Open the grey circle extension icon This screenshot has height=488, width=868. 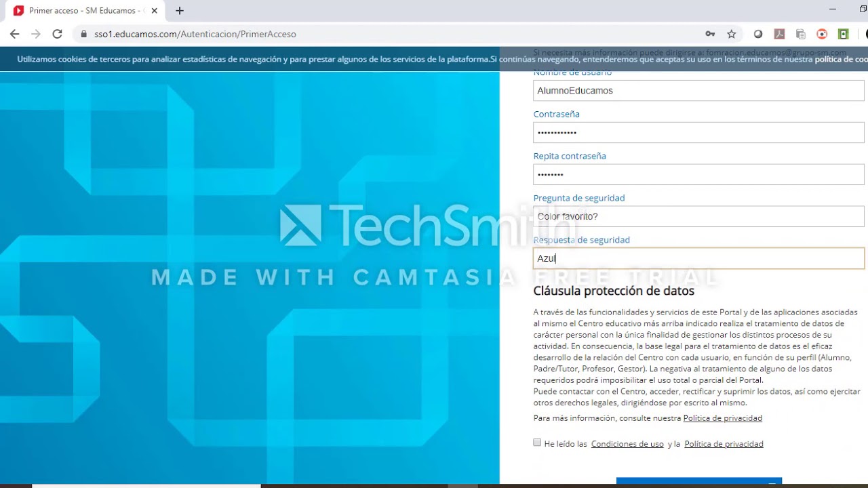click(x=758, y=34)
